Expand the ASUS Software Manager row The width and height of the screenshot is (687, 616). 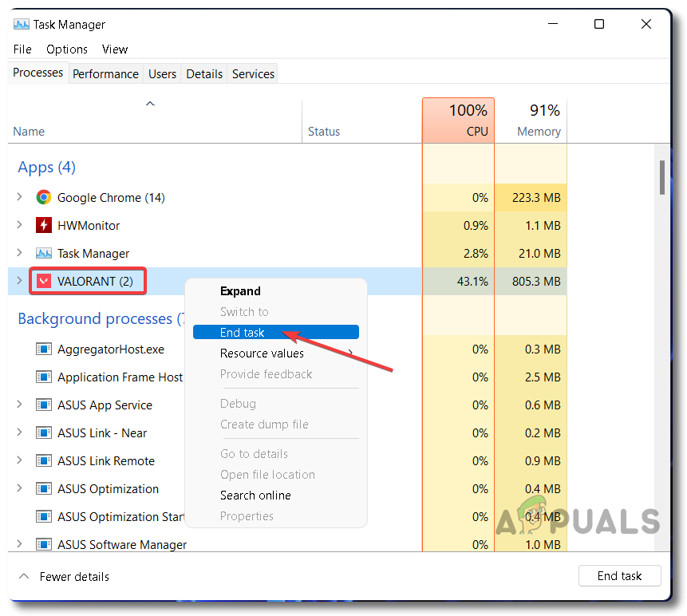click(x=19, y=544)
